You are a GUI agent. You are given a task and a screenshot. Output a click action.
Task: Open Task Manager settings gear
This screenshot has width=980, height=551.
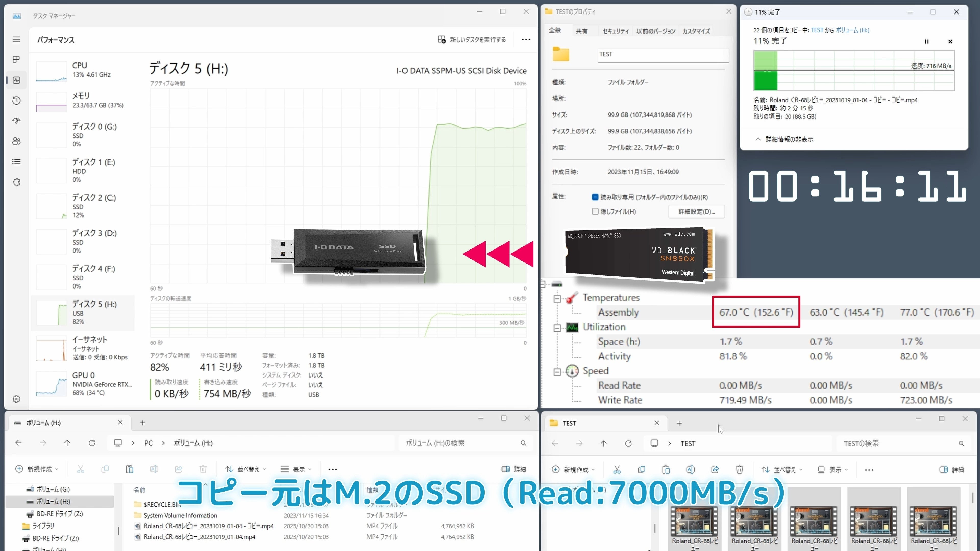tap(16, 399)
